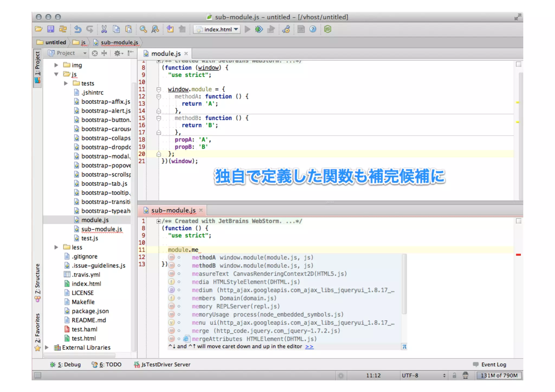Click the Node.js hexagon icon

click(x=328, y=29)
